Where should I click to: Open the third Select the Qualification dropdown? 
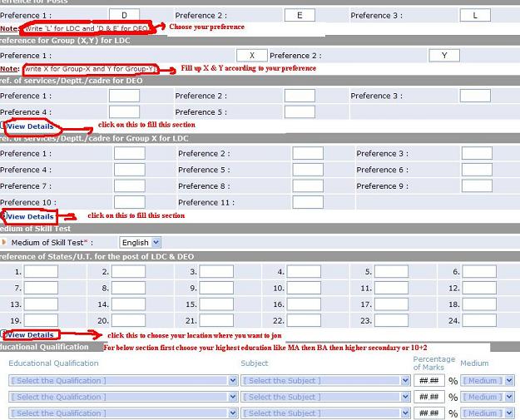(123, 413)
